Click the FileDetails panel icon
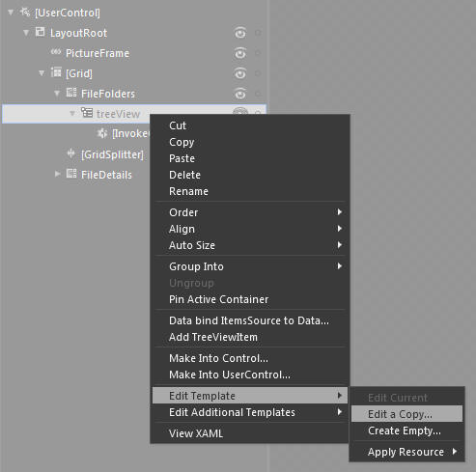Viewport: 476px width, 472px height. [71, 174]
